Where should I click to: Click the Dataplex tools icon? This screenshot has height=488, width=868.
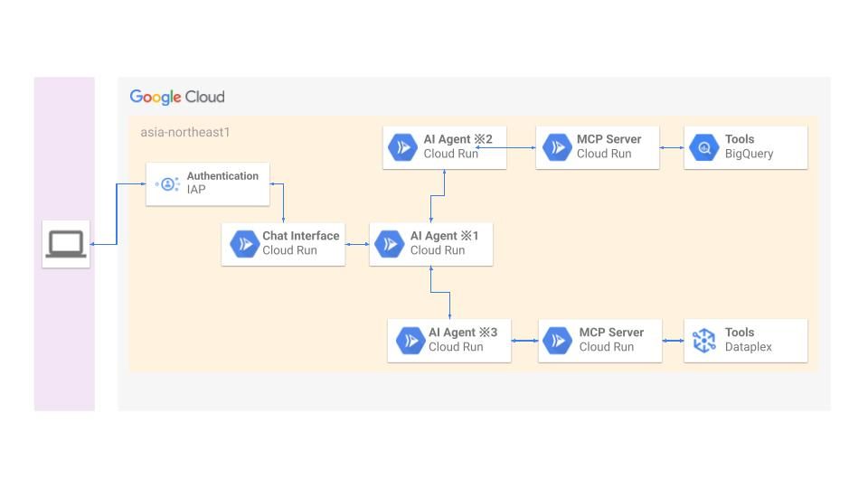(704, 341)
